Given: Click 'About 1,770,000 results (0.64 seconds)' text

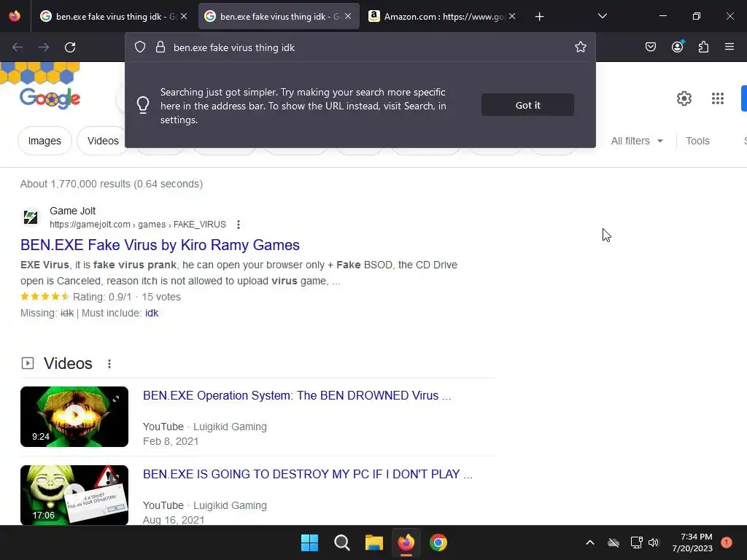Looking at the screenshot, I should 112,184.
